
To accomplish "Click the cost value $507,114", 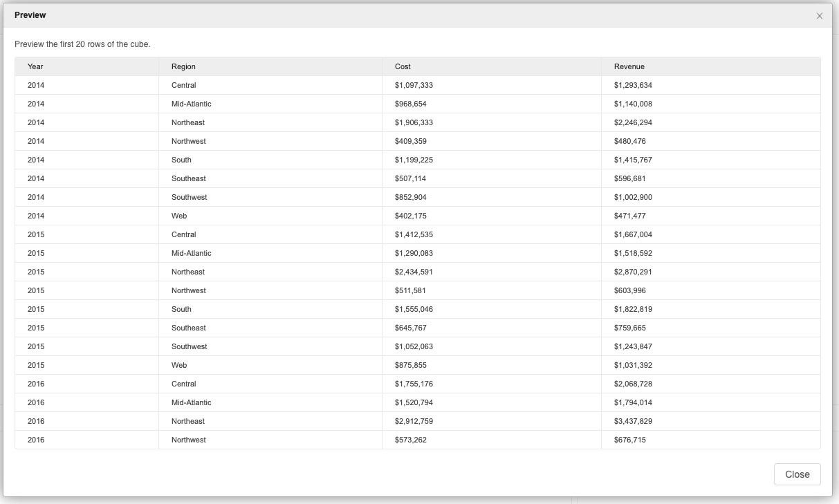I will point(410,178).
